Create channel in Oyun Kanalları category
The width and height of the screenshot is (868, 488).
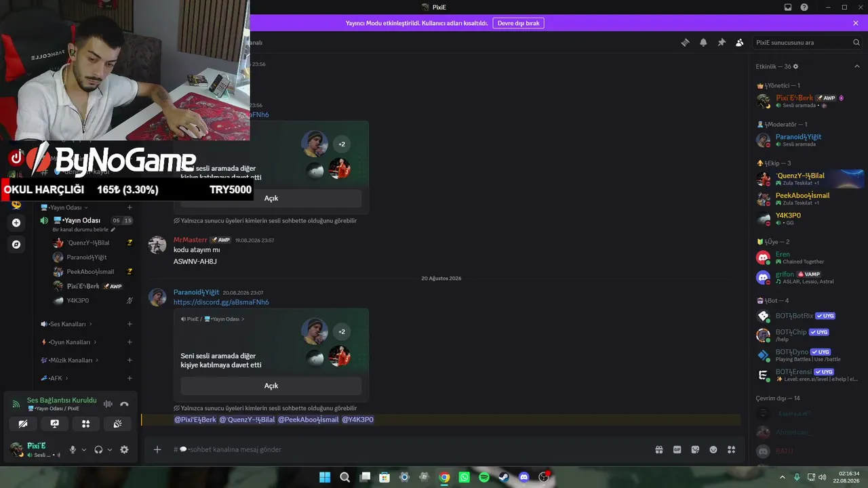(x=130, y=342)
